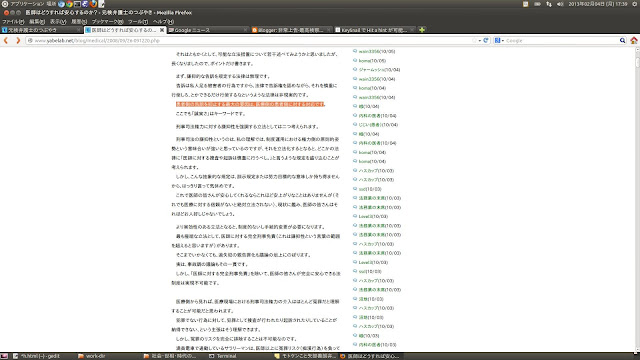Viewport: 640px width, 360px height.
Task: Launch the terminal from the top panel launcher
Action: (x=77, y=4)
